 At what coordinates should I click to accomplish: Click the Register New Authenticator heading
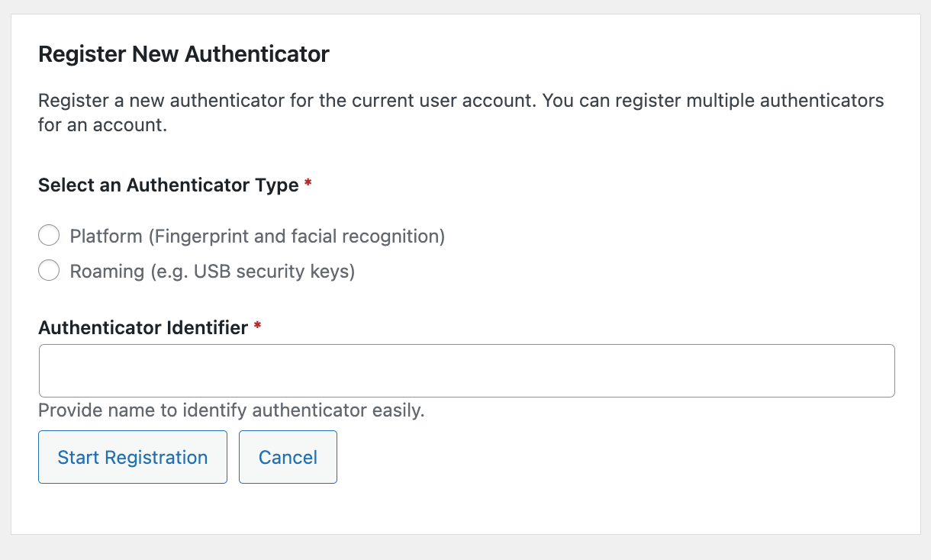[x=183, y=53]
